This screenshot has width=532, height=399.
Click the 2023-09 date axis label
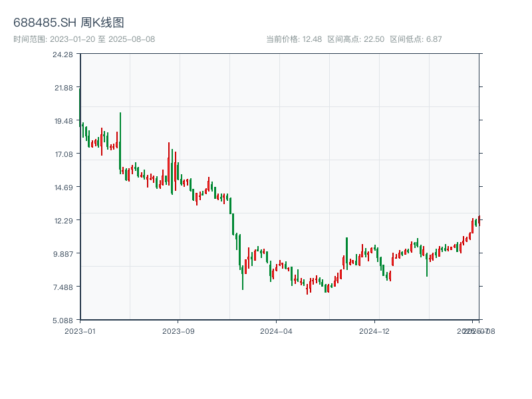click(179, 331)
